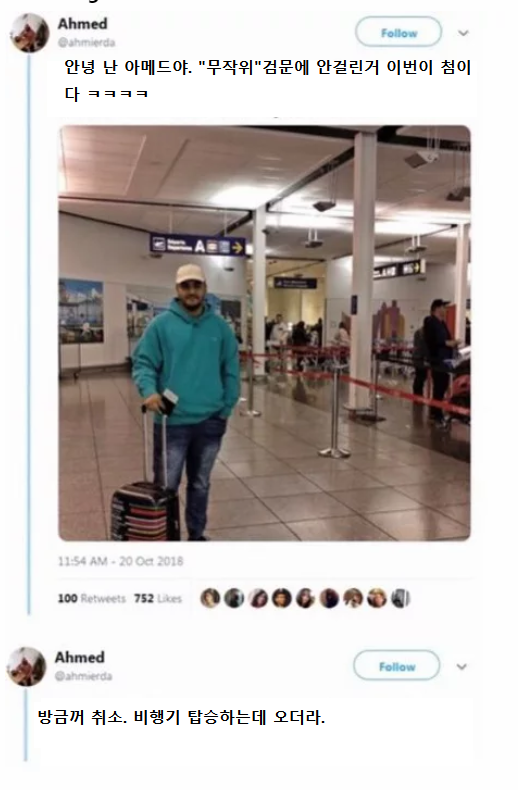518x790 pixels.
Task: Click the fourth liker avatar in the row
Action: click(281, 598)
